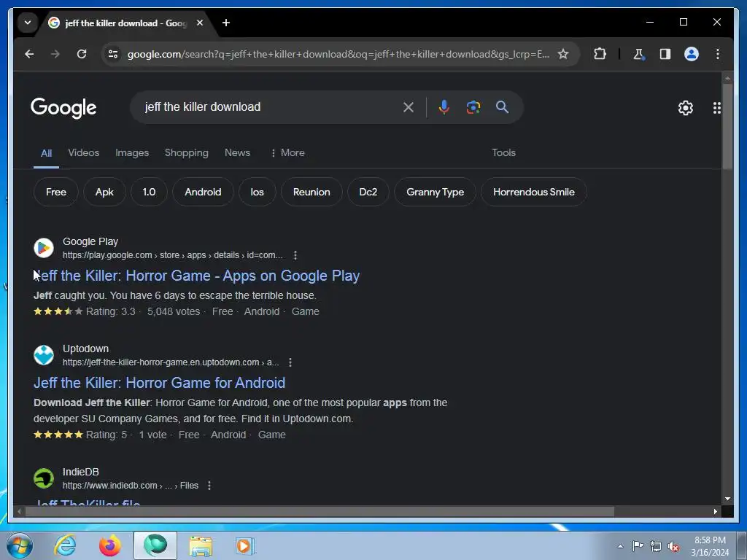Click the IndieDB favicon
Screen dimensions: 747x560
tap(43, 478)
